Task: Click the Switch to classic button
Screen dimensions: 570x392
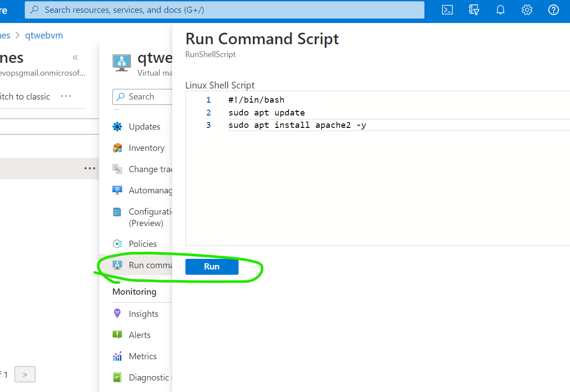Action: 25,96
